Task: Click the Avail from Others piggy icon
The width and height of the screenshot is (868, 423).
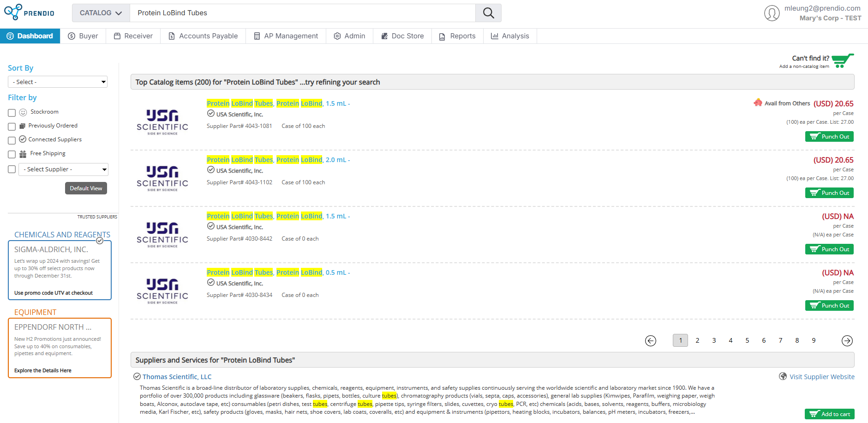Action: click(x=758, y=103)
